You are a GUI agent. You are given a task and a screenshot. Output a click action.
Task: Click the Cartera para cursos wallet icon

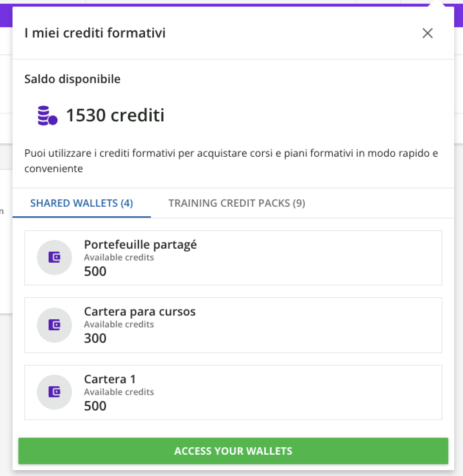pyautogui.click(x=54, y=325)
